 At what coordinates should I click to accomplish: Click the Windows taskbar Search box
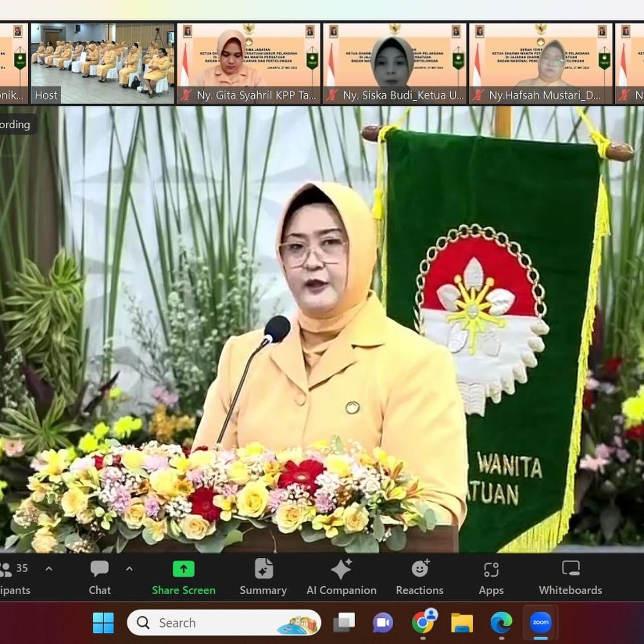pos(224,623)
